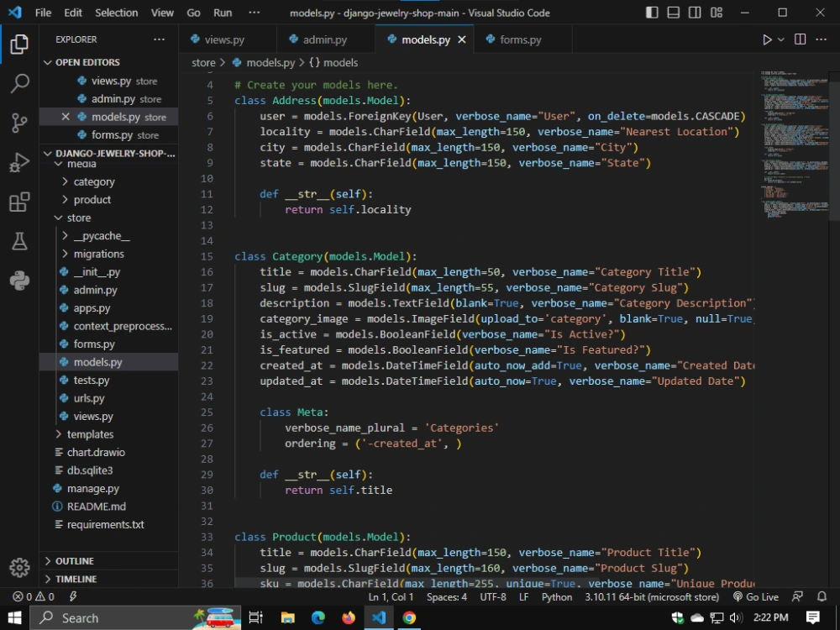Click the Spaces: 4 indentation setting
Viewport: 840px width, 630px height.
[x=447, y=596]
